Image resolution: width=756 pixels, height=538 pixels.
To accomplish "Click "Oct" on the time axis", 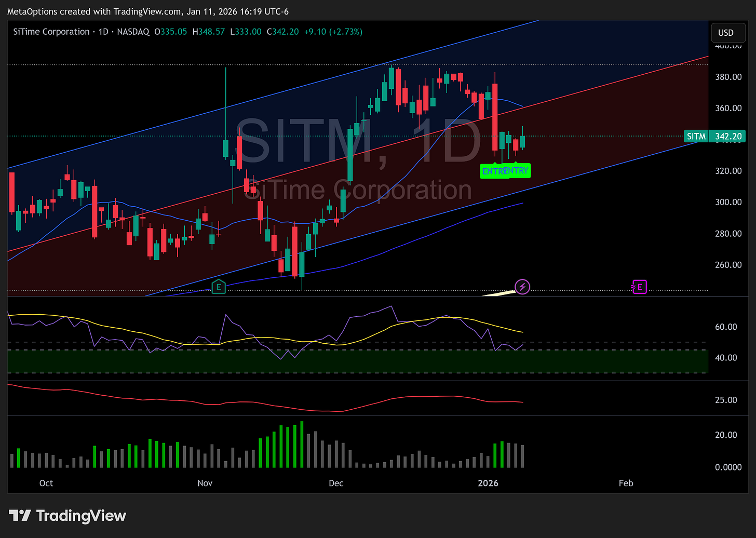I will click(x=46, y=483).
